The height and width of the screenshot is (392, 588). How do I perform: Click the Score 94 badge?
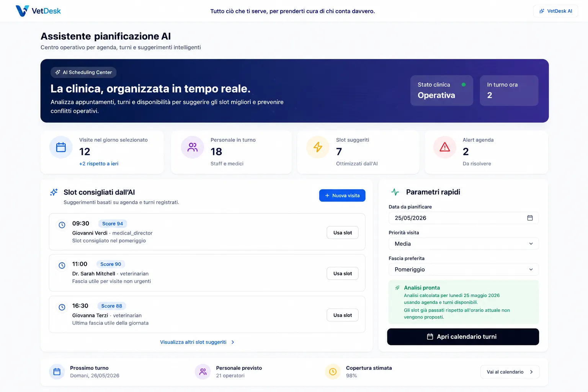click(x=113, y=224)
